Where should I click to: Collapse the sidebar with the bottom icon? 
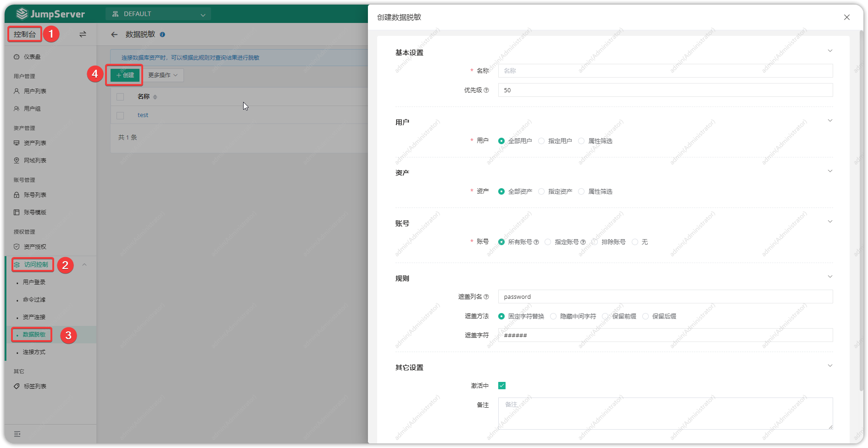[x=17, y=434]
